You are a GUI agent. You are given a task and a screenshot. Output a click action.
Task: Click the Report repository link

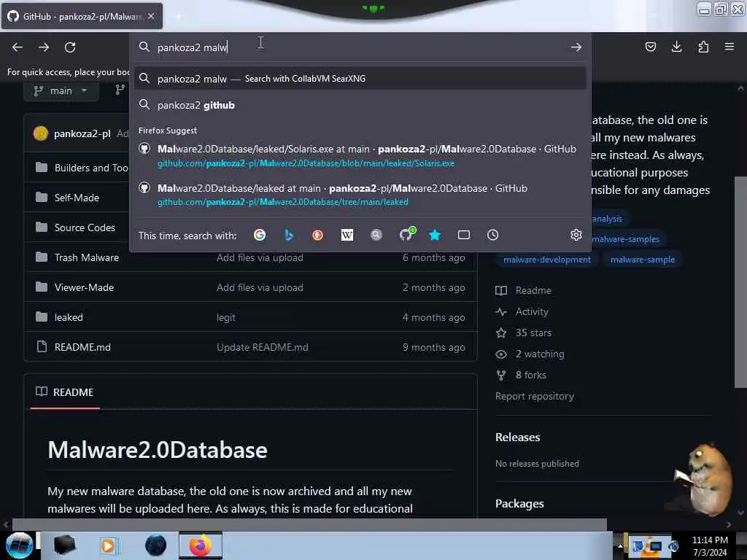pyautogui.click(x=535, y=396)
